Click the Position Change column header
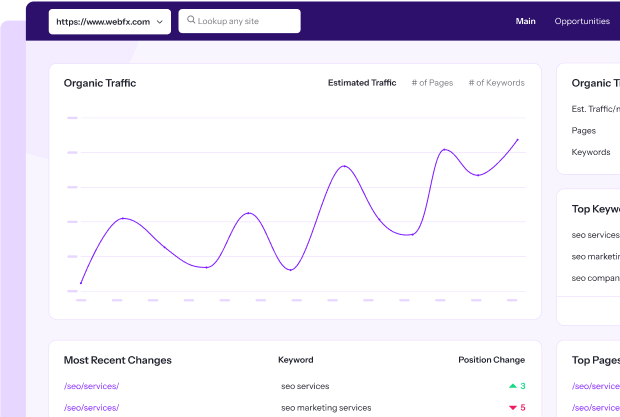 491,360
